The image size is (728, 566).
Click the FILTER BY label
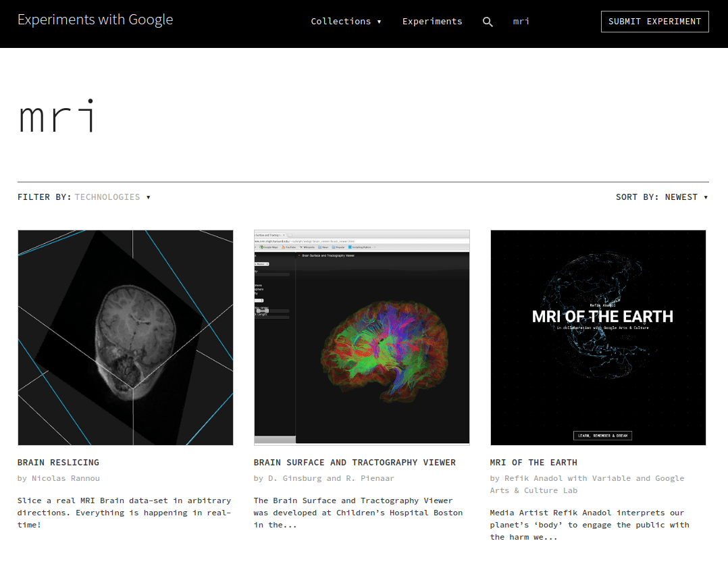tap(44, 197)
